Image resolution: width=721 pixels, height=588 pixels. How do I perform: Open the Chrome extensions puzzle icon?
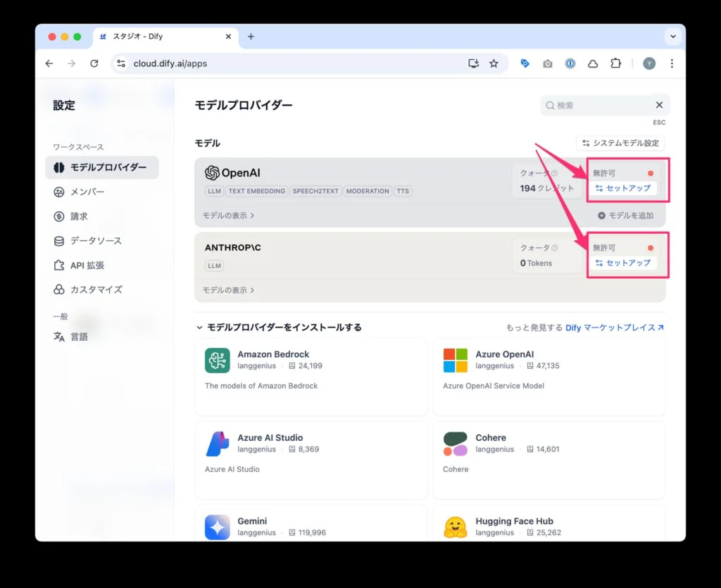tap(615, 63)
